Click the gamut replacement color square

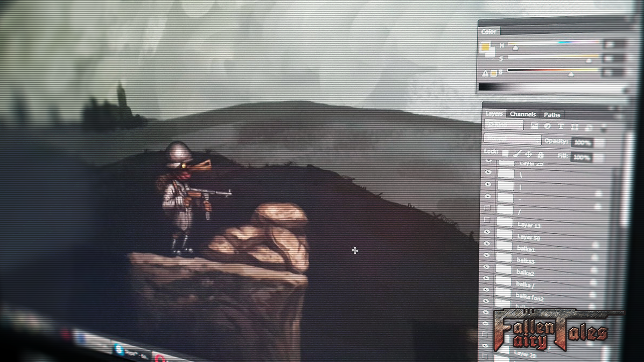pos(494,74)
